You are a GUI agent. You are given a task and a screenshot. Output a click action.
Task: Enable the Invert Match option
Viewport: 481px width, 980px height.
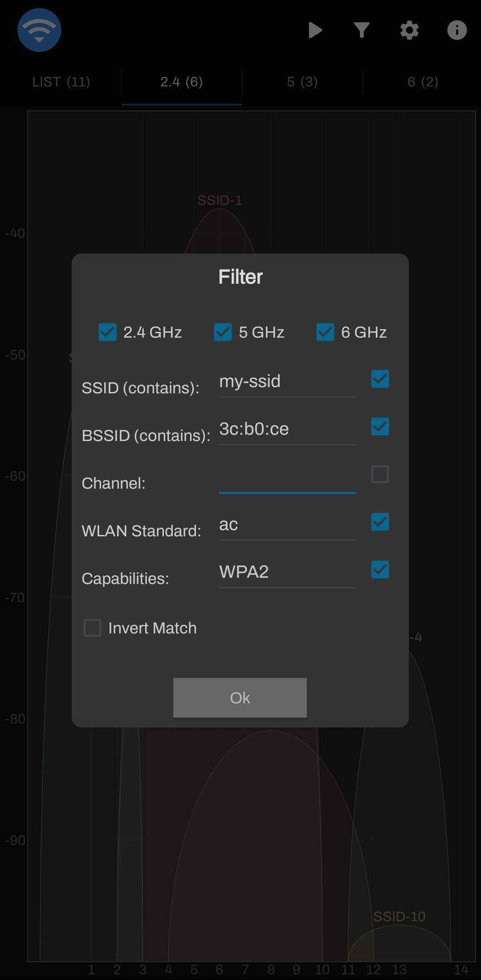pyautogui.click(x=92, y=628)
